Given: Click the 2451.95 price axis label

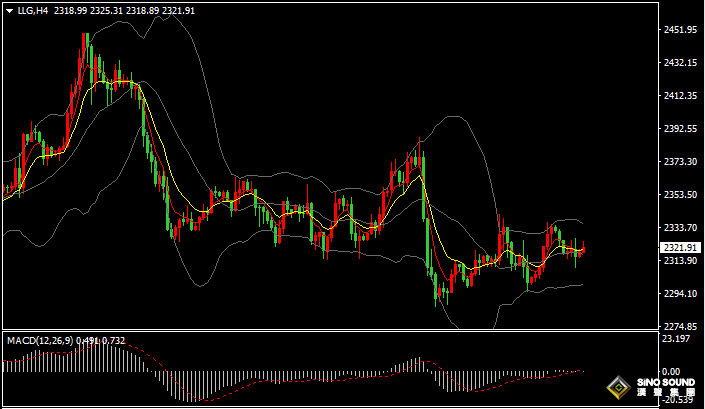Looking at the screenshot, I should coord(679,30).
